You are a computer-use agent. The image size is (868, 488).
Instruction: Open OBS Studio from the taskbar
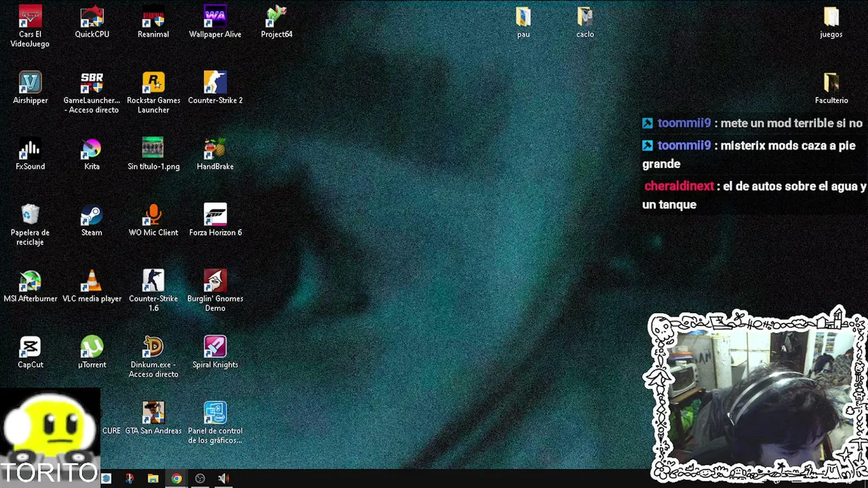[x=200, y=479]
